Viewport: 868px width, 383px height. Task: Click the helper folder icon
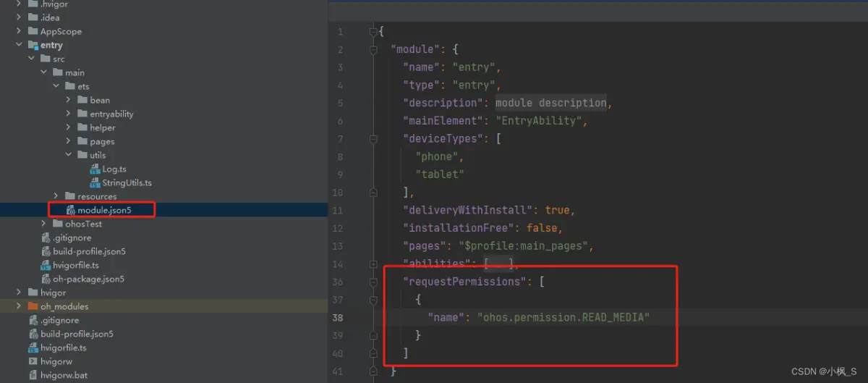tap(82, 127)
